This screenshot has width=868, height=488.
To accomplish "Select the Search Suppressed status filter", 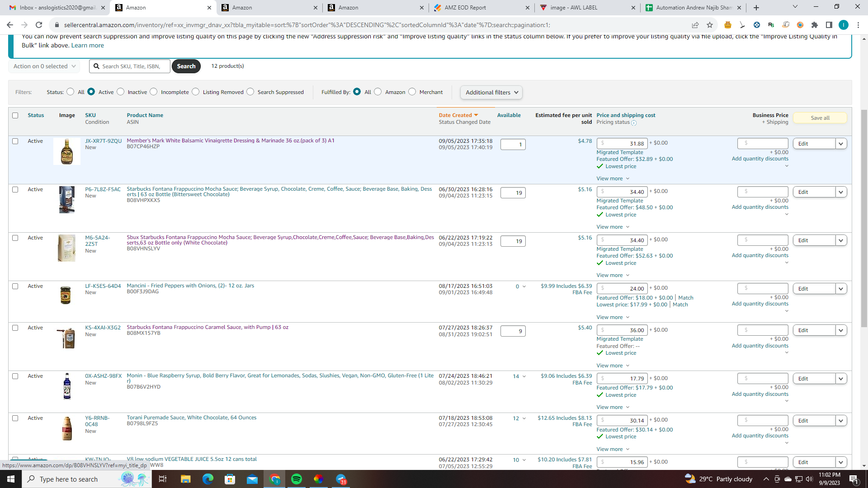I will [x=250, y=92].
